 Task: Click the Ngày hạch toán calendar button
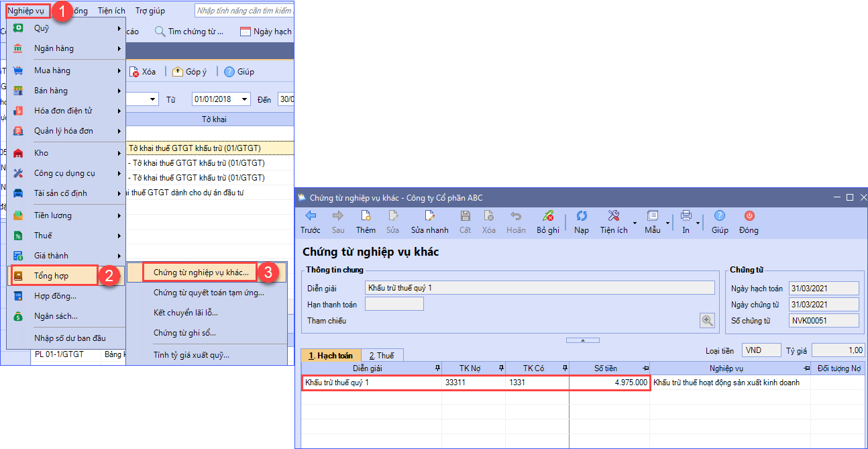pyautogui.click(x=266, y=32)
